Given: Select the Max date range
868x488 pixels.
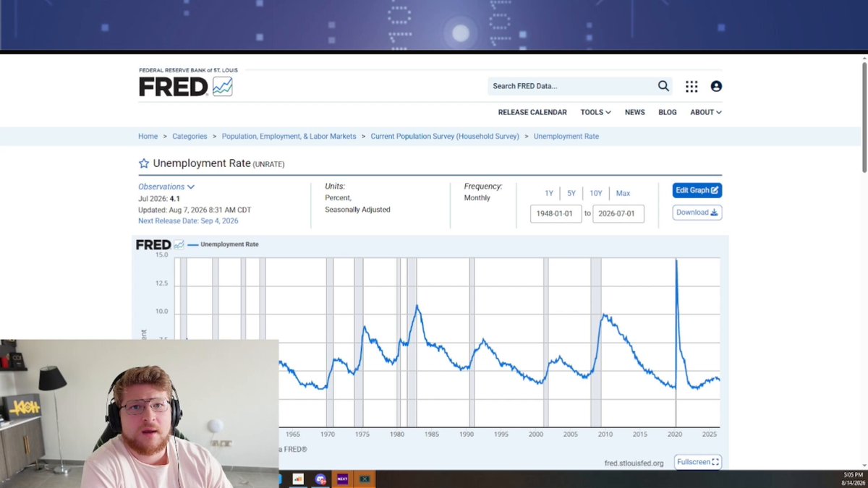Looking at the screenshot, I should (x=623, y=193).
